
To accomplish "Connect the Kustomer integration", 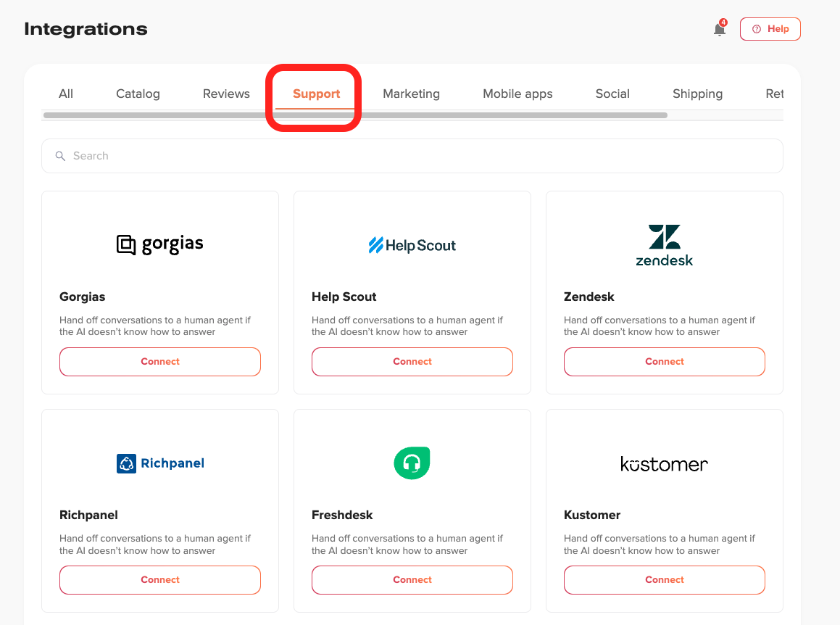I will [x=665, y=580].
